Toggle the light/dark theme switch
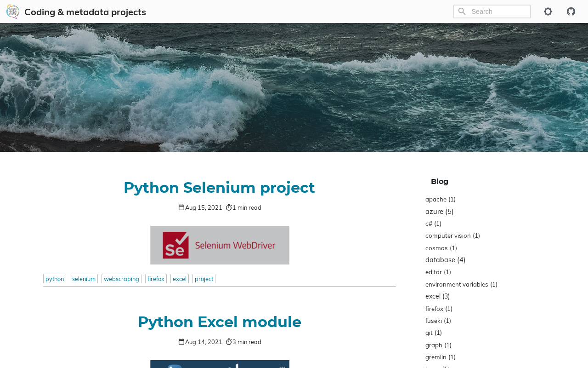Viewport: 588px width, 368px height. pos(548,11)
